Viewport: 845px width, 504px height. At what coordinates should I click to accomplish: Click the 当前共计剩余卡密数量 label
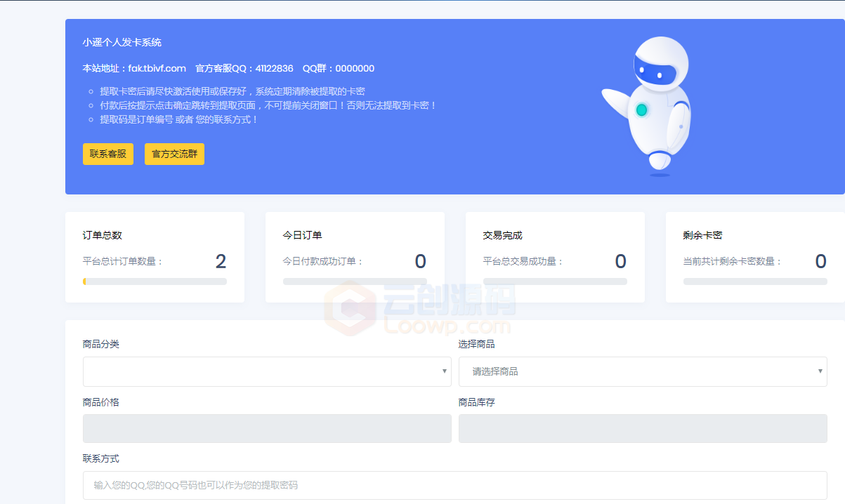coord(733,262)
